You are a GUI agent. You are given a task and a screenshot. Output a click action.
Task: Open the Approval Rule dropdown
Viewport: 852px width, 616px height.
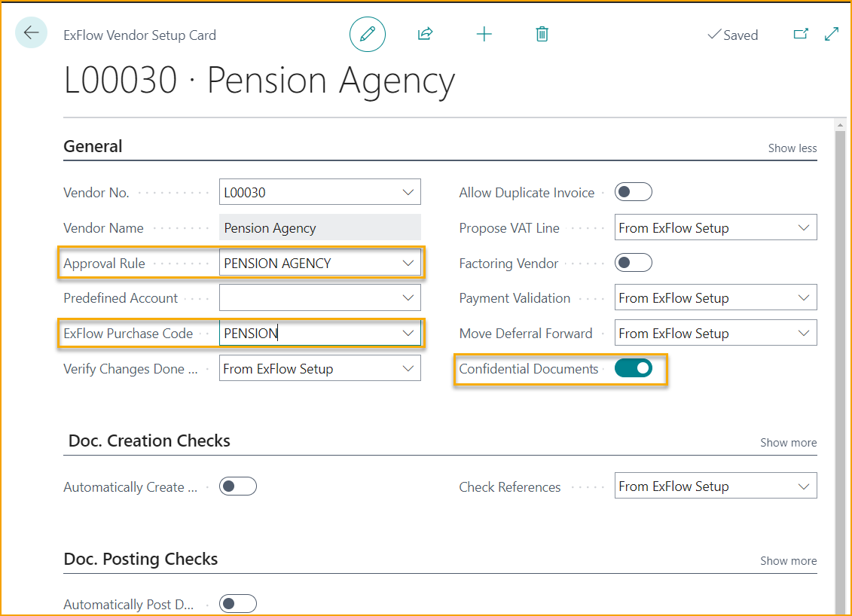click(408, 263)
